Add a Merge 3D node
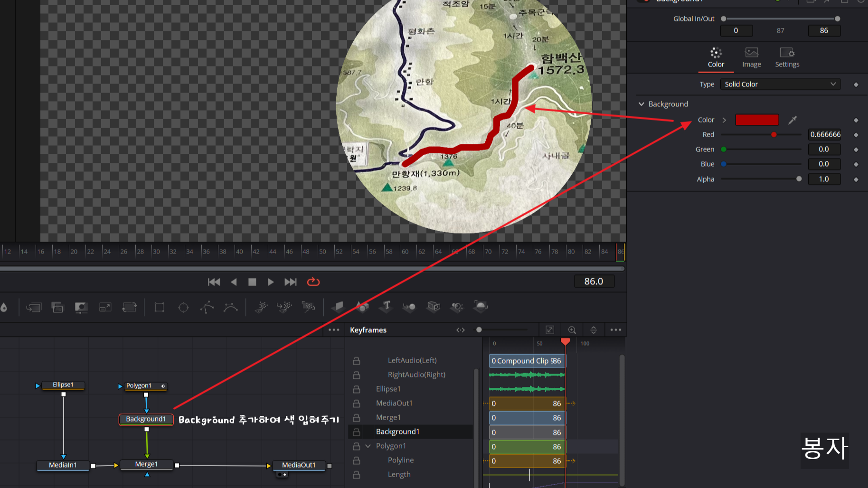The height and width of the screenshot is (488, 868). [409, 307]
